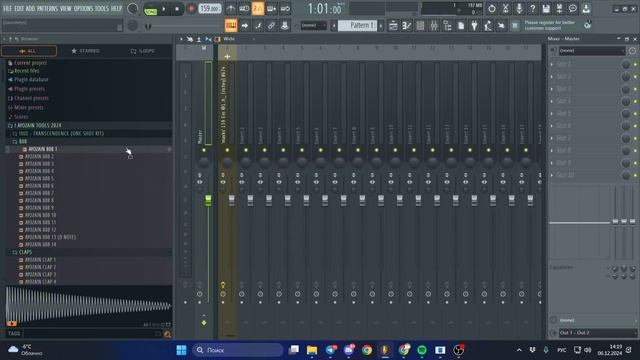Click the microphone recording icon
This screenshot has height=360, width=640.
(x=519, y=9)
